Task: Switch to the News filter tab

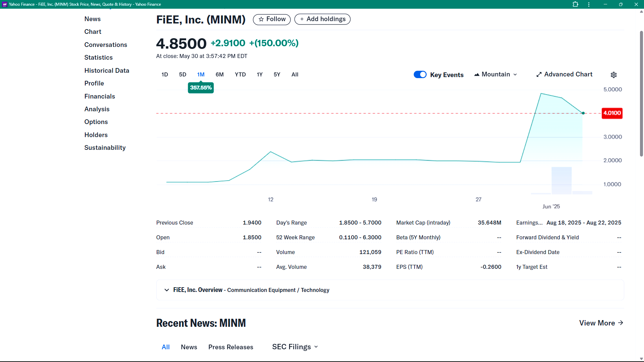Action: tap(189, 347)
